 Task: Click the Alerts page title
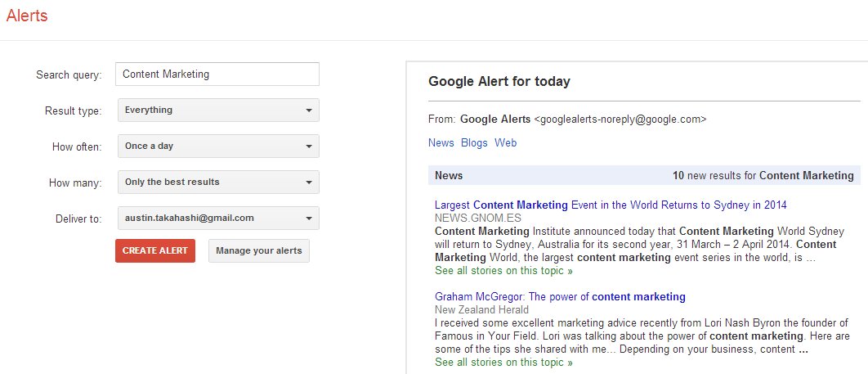27,16
